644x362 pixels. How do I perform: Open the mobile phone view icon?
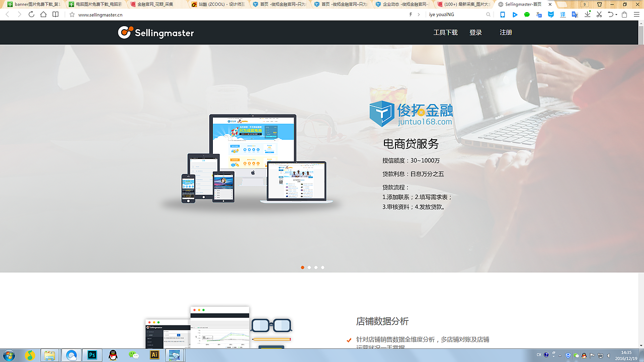coord(502,15)
